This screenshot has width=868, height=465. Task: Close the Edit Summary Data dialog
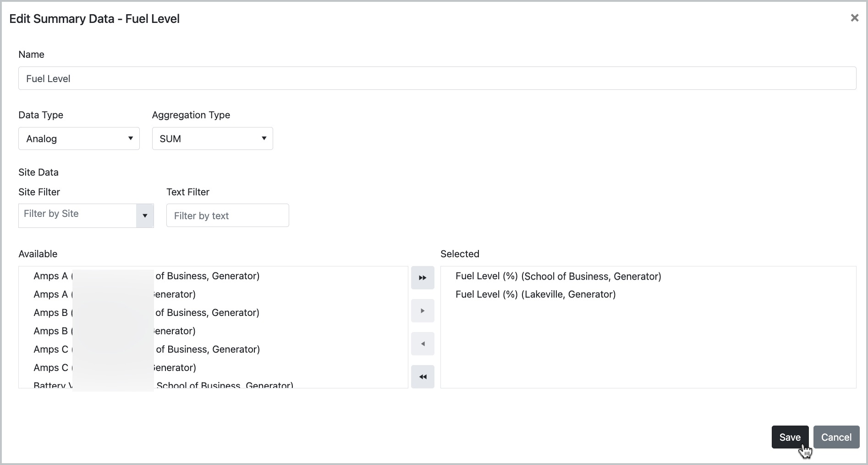(x=854, y=18)
